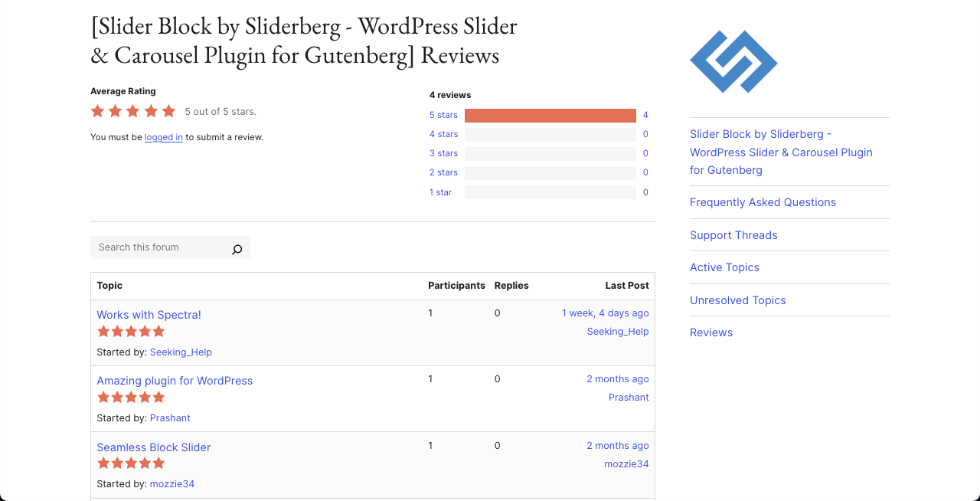Click the 5 stars filter link
Image resolution: width=980 pixels, height=501 pixels.
coord(443,114)
